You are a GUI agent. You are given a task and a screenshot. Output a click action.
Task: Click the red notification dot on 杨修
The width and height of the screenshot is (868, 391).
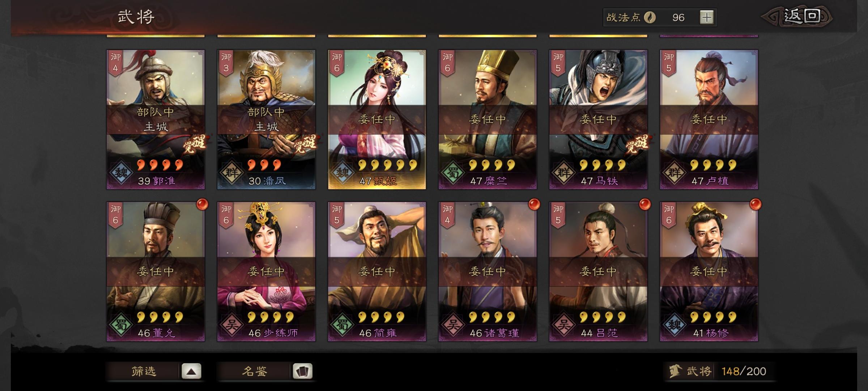(x=756, y=205)
